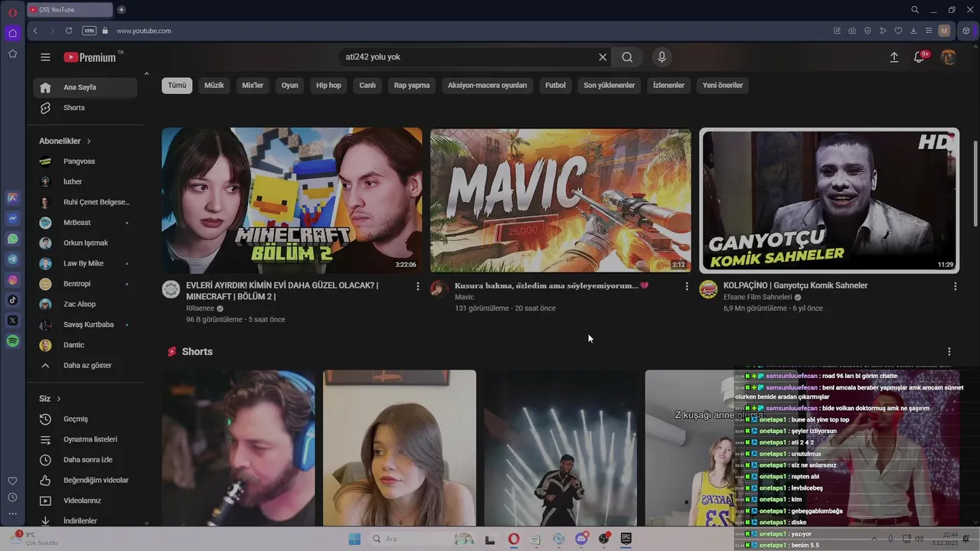Image resolution: width=980 pixels, height=551 pixels.
Task: Click the magnifier search button beside search box
Action: 627,57
